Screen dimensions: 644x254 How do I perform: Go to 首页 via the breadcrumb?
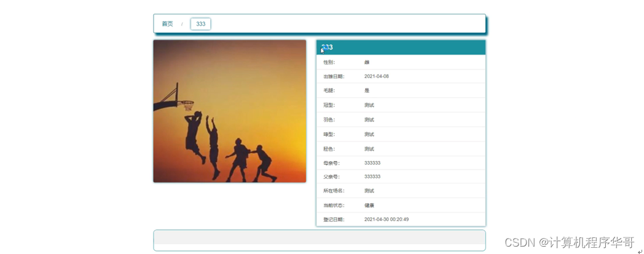pyautogui.click(x=167, y=24)
